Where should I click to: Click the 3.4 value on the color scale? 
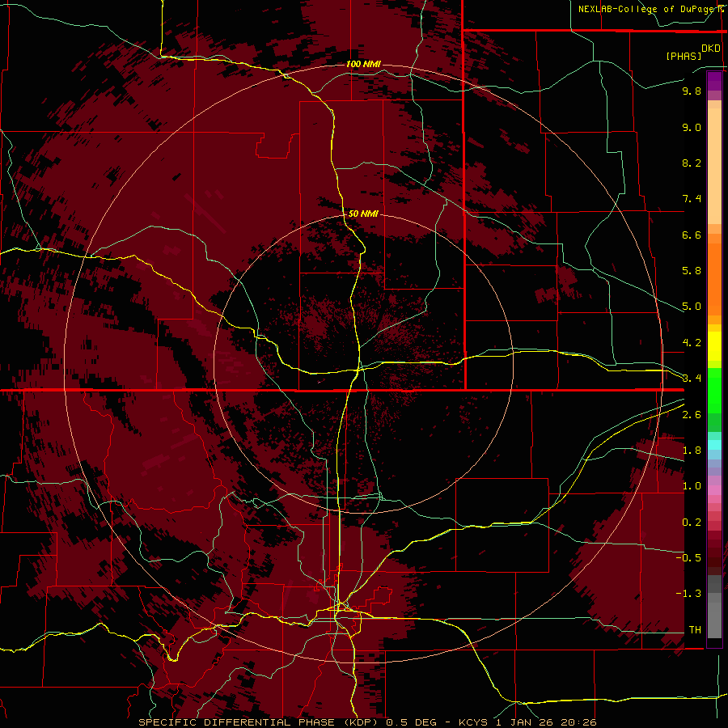click(692, 379)
